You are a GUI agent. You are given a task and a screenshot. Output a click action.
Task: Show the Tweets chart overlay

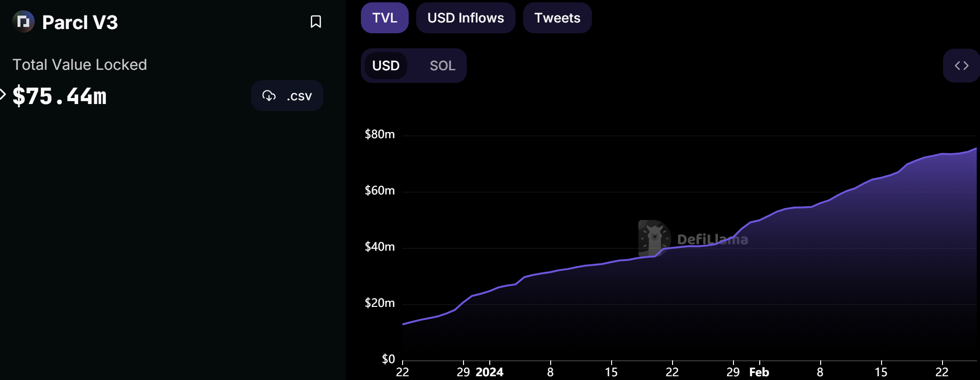(557, 18)
